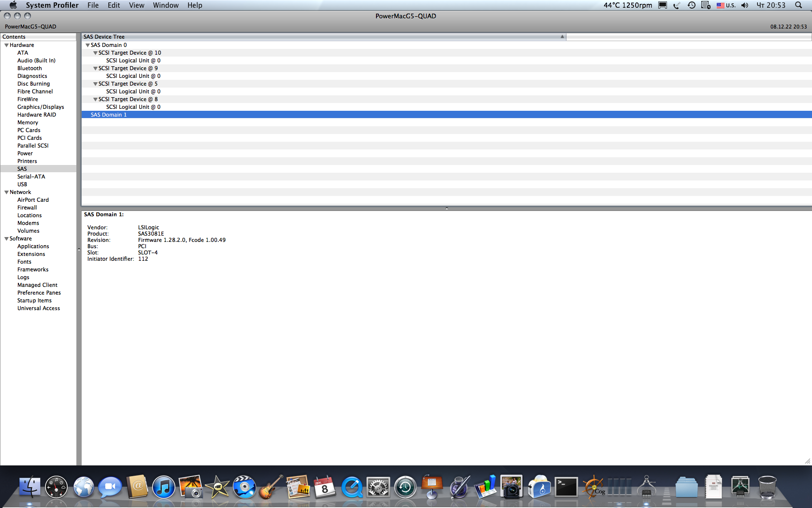Open System Preferences gear icon
Viewport: 812px width, 508px height.
378,487
